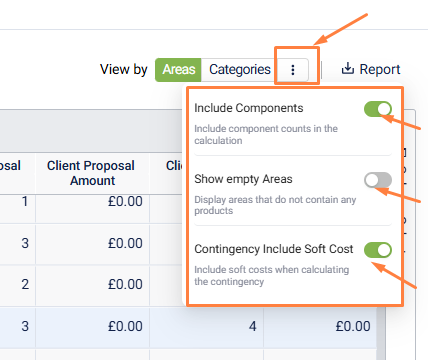Select the Include Components option label
The image size is (428, 360).
249,108
